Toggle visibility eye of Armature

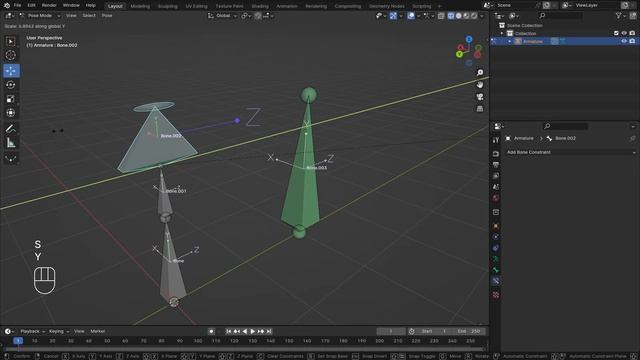coord(624,41)
